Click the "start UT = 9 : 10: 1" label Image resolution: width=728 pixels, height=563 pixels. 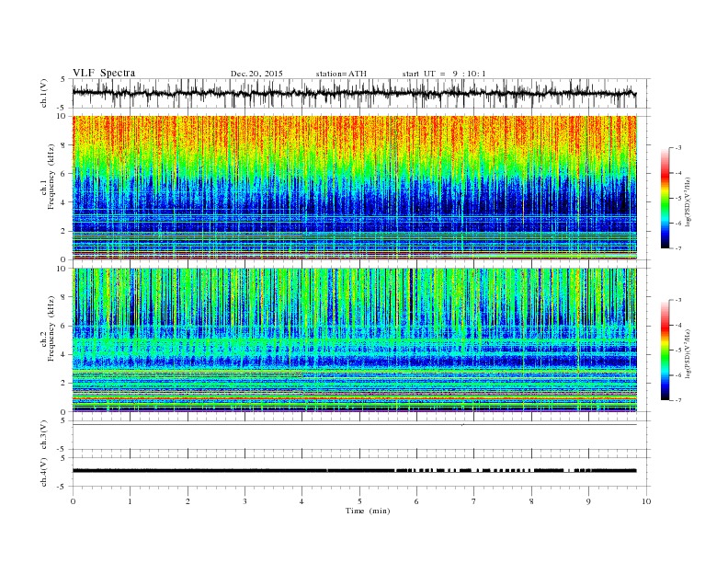(444, 74)
